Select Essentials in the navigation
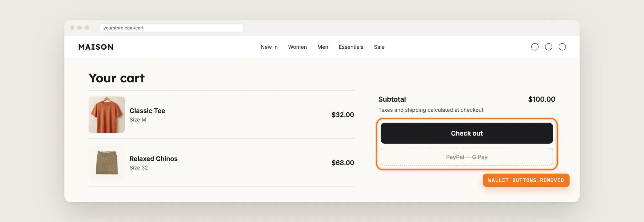The image size is (644, 222). click(x=351, y=47)
